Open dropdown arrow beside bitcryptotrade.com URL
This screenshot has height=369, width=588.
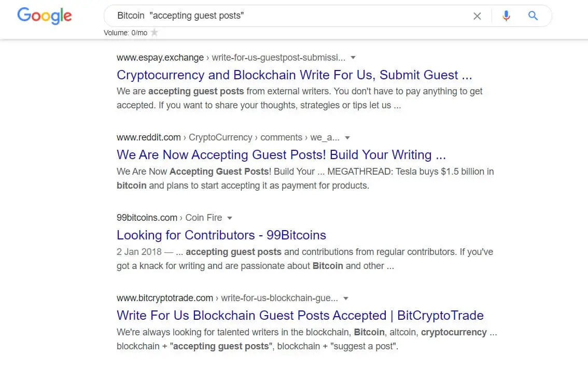[346, 299]
